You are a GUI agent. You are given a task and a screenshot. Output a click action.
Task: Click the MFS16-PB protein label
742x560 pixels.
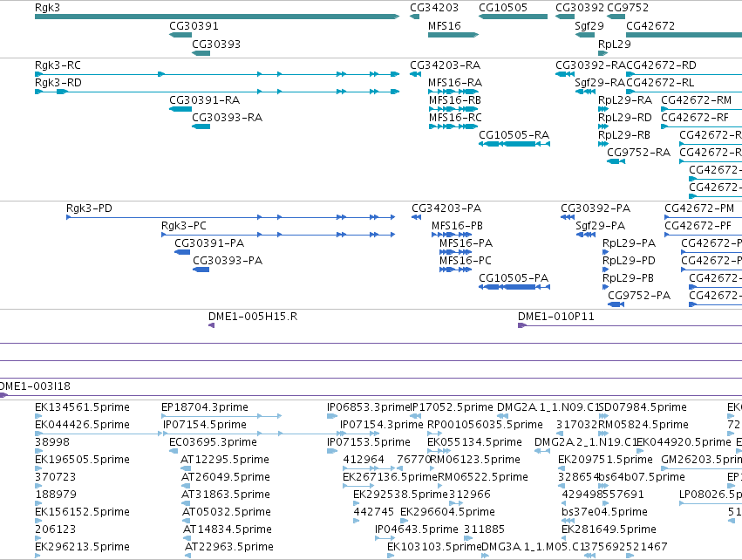pyautogui.click(x=457, y=226)
